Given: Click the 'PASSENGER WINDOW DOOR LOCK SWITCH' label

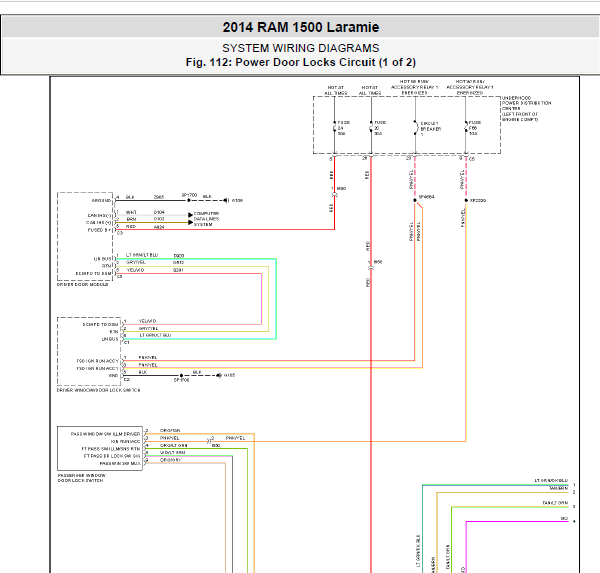Looking at the screenshot, I should click(x=82, y=478).
